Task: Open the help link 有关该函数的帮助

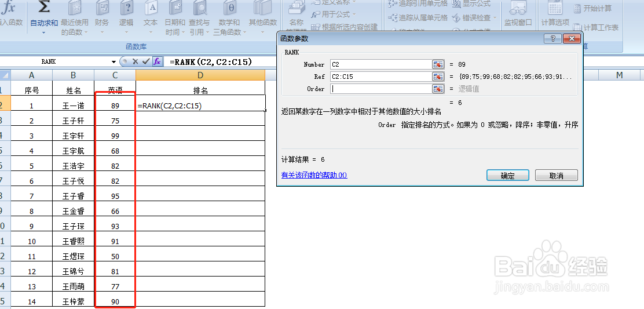Action: (314, 175)
